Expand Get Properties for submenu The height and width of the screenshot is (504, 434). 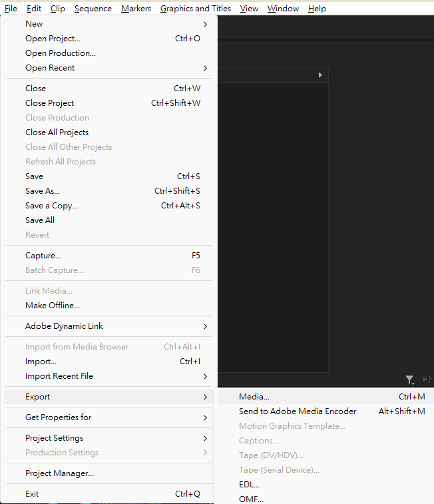[110, 417]
